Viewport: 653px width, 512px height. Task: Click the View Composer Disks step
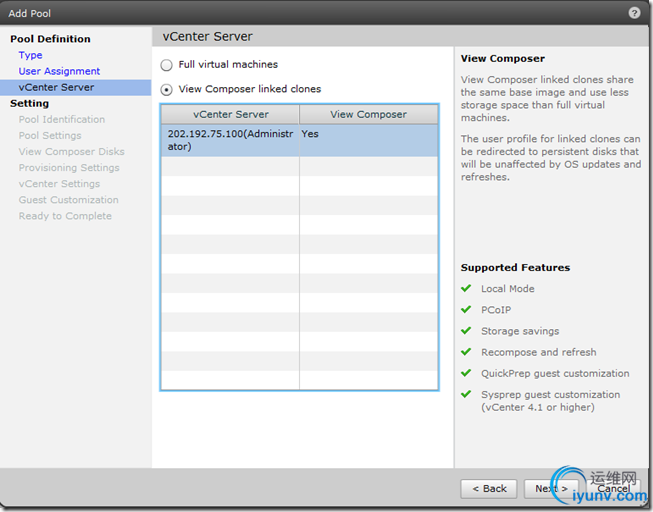(72, 152)
